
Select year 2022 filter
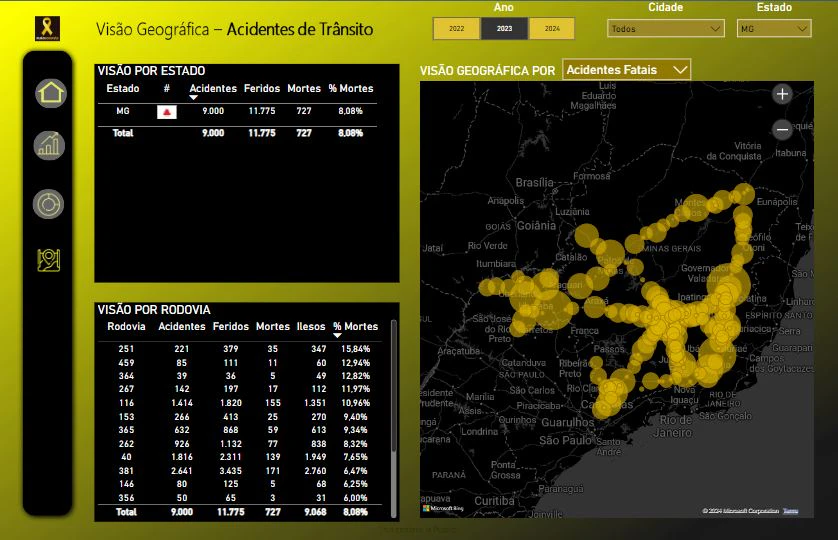(456, 28)
